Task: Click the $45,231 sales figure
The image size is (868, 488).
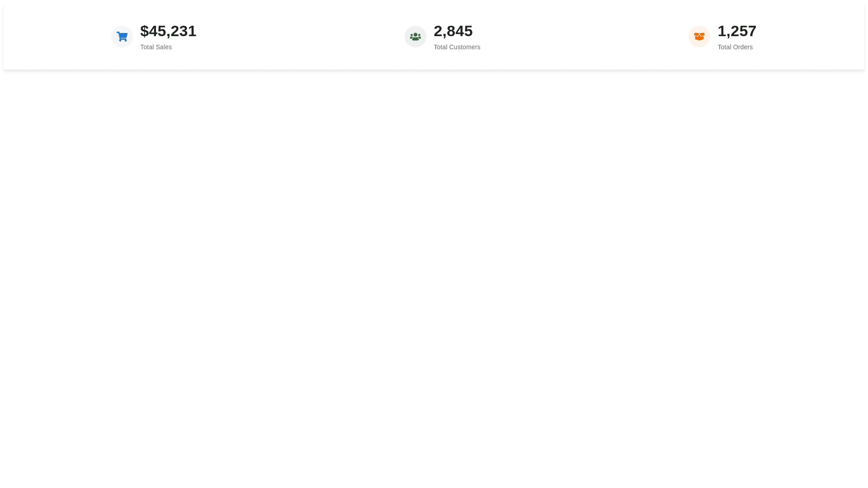Action: pyautogui.click(x=168, y=31)
